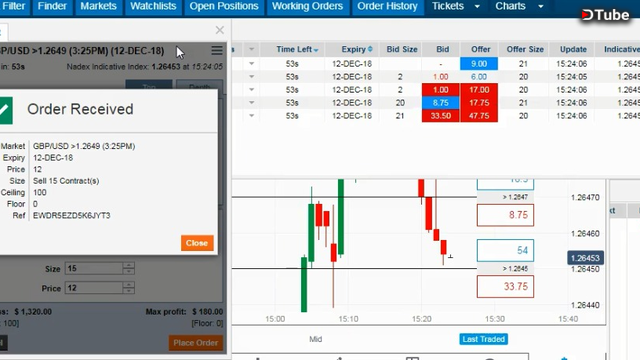The height and width of the screenshot is (360, 640).
Task: Focus the Price input field
Action: pyautogui.click(x=93, y=288)
